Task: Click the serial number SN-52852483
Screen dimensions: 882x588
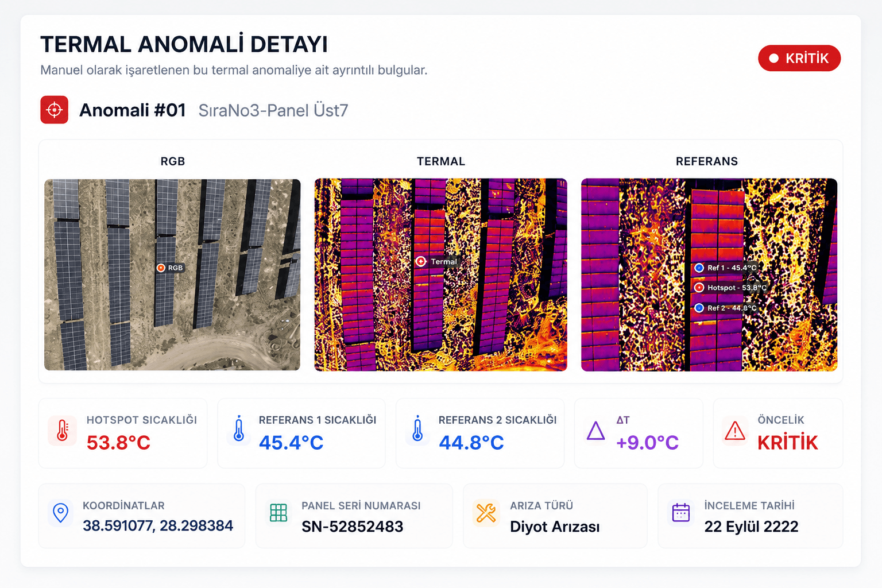Action: (353, 527)
